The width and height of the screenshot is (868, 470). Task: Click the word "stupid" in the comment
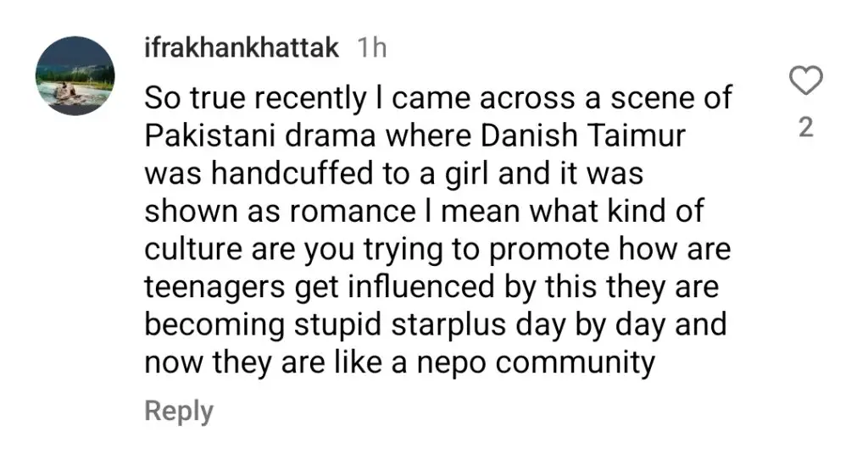click(337, 325)
